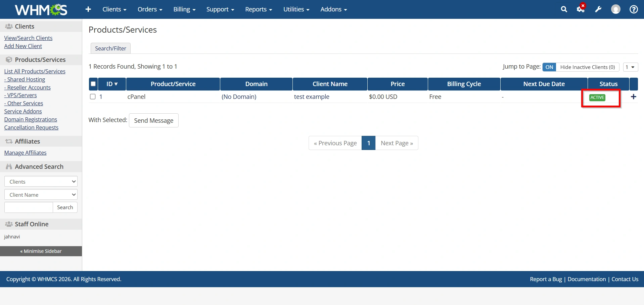Open View/Search Clients link
Viewport: 644px width, 305px height.
28,38
